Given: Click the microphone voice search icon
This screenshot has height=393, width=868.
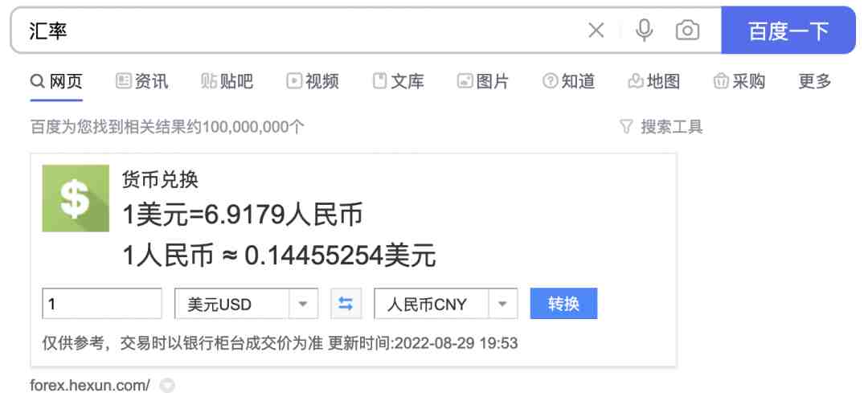Looking at the screenshot, I should point(644,31).
